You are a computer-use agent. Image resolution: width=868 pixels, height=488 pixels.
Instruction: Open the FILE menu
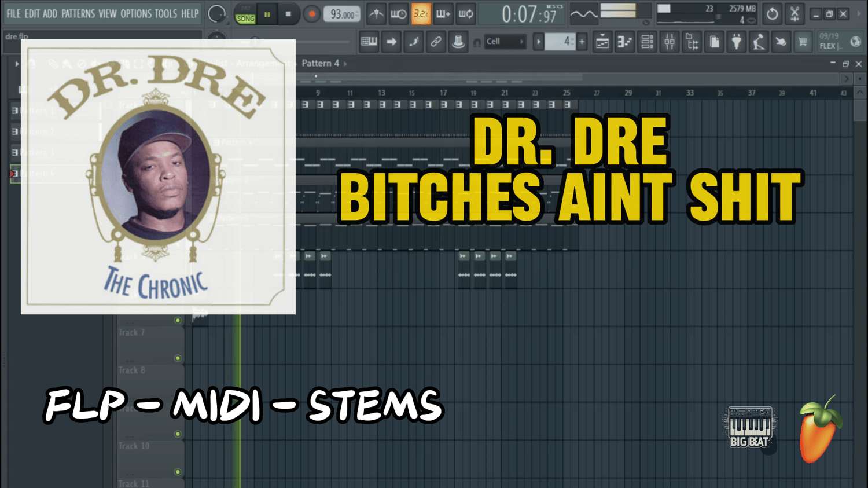coord(13,13)
